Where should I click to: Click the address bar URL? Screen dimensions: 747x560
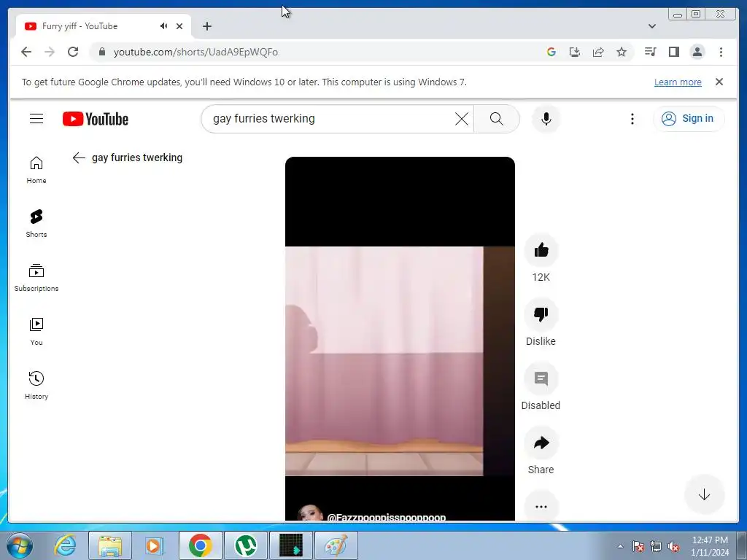point(196,52)
